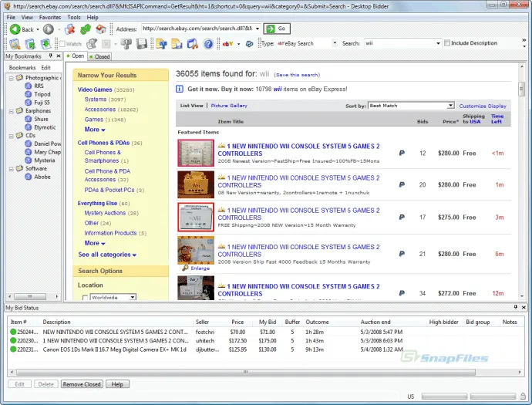Viewport: 532px width, 405px height.
Task: Open the Back button history dropdown arrow
Action: pyautogui.click(x=38, y=29)
